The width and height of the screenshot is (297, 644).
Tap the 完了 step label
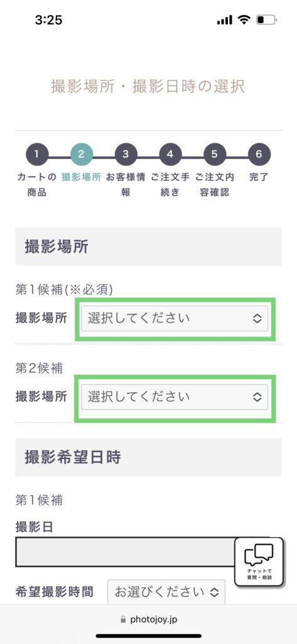tap(259, 178)
